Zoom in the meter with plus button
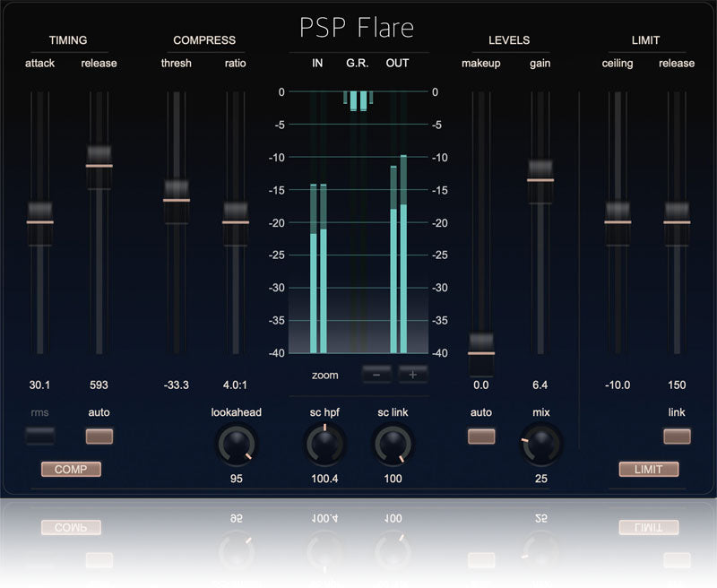717x588 pixels. pyautogui.click(x=413, y=375)
